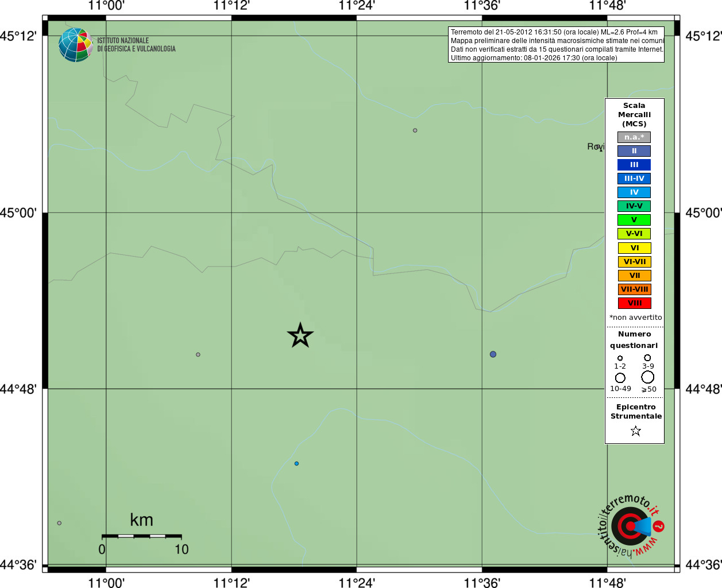
Task: Click the '*non avvertito' footnote
Action: click(x=635, y=318)
